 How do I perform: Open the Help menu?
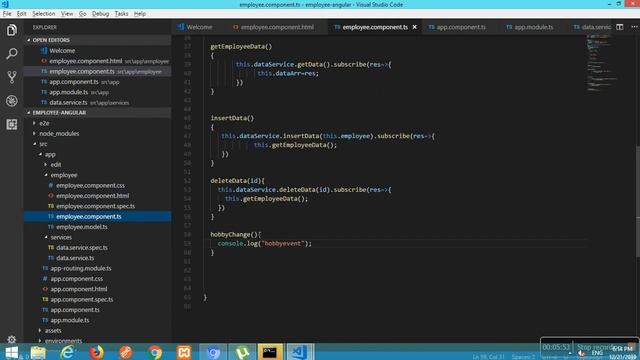tap(140, 13)
